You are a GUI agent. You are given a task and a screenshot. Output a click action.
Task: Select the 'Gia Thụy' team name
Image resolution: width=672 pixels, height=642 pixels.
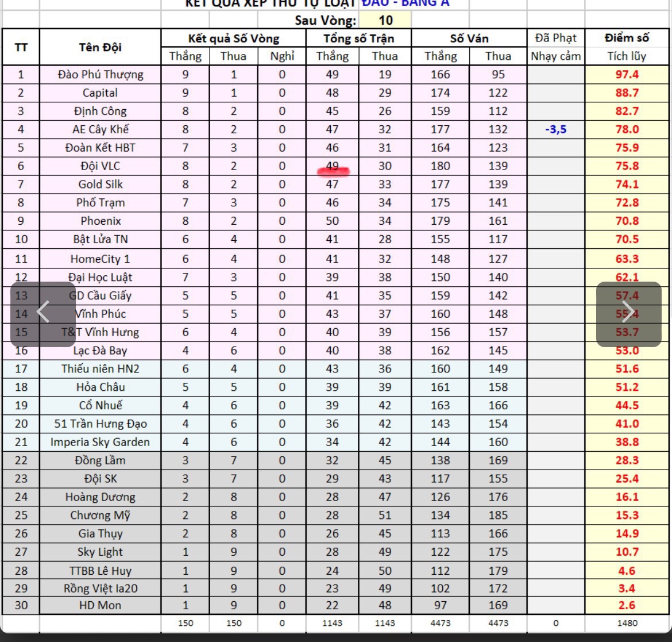101,533
